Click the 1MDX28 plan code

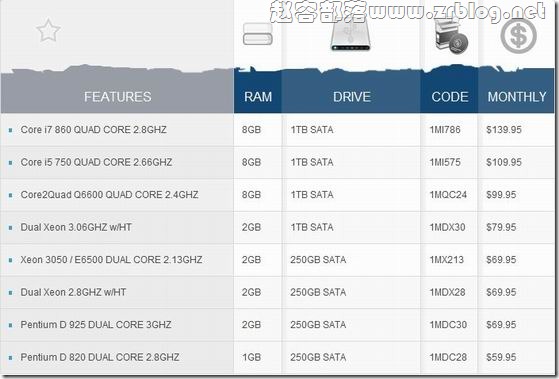447,292
